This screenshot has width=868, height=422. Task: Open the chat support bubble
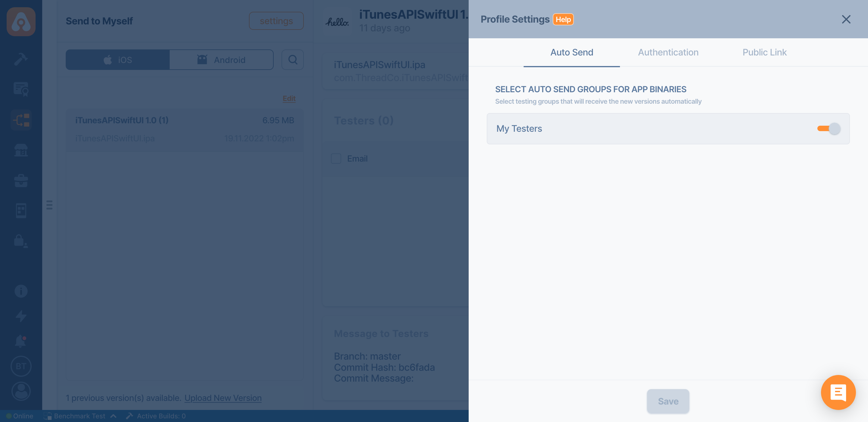[x=838, y=392]
